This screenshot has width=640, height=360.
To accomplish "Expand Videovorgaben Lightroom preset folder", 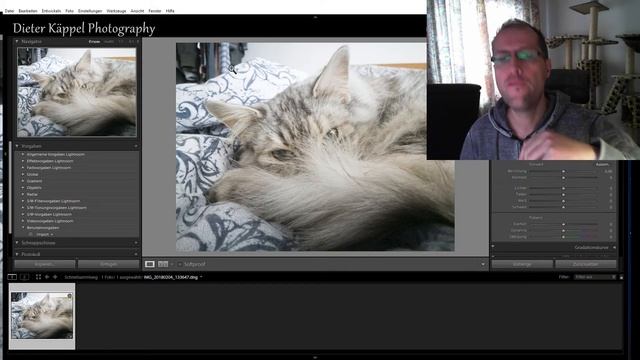I will [x=23, y=221].
